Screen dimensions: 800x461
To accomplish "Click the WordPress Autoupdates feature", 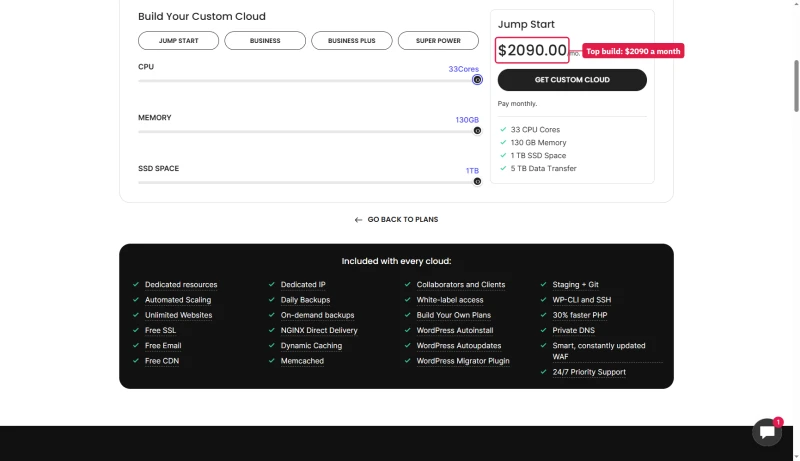I will [459, 346].
